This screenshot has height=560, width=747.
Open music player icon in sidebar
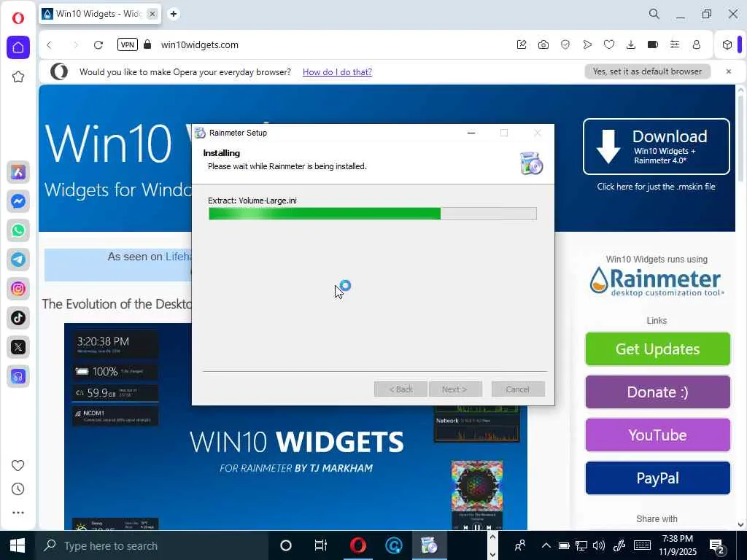[x=18, y=376]
